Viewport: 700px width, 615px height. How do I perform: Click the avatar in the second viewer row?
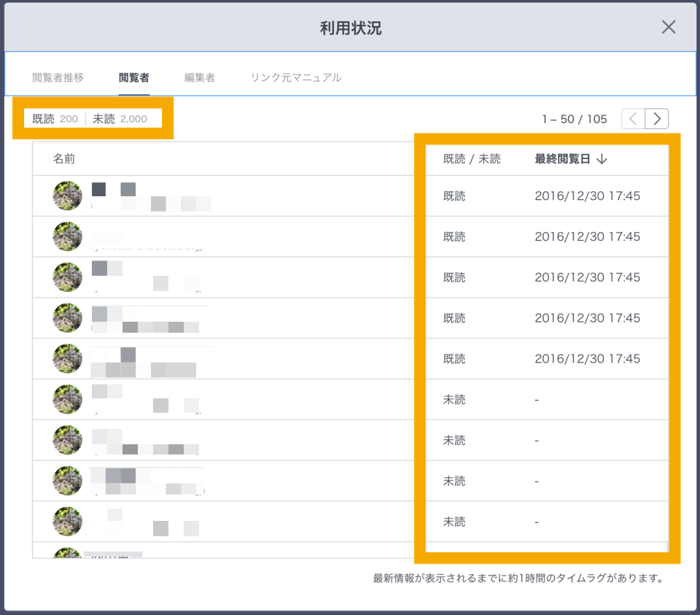point(68,236)
